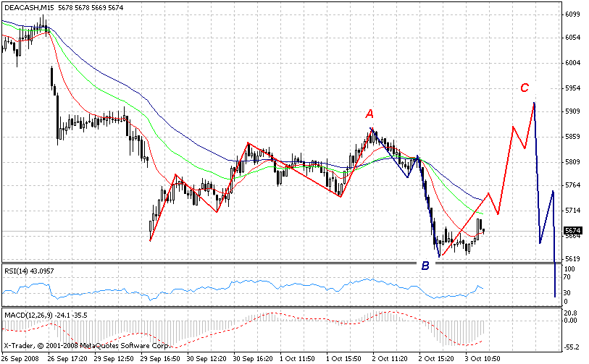Click the DEACASH,M15 chart title
This screenshot has width=589, height=364.
pyautogui.click(x=28, y=7)
